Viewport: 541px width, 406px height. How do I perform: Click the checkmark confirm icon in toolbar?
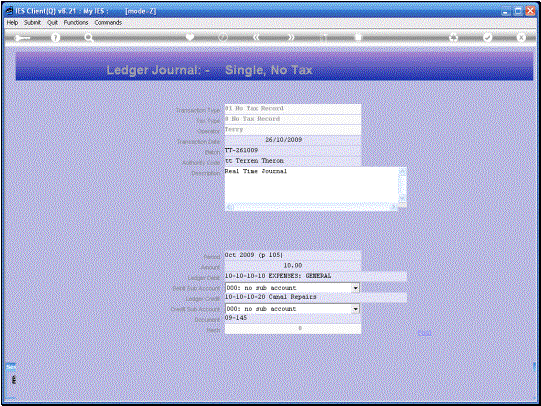coord(487,37)
